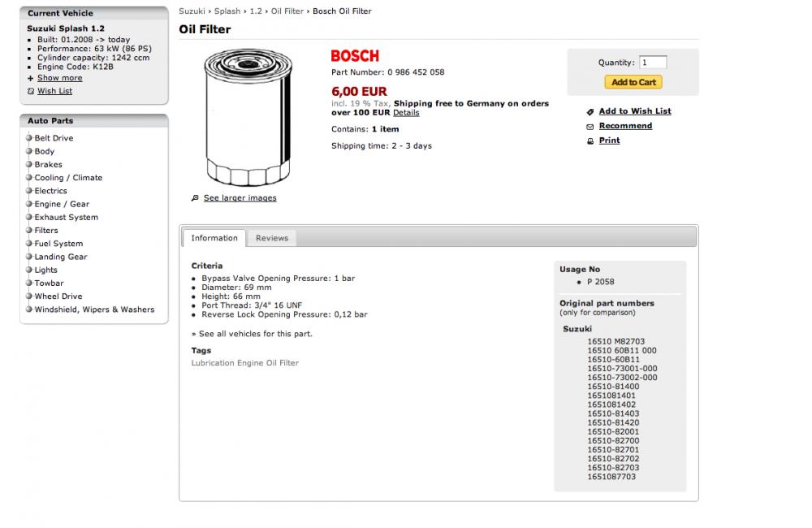The height and width of the screenshot is (528, 812).
Task: Open Lights category
Action: (x=45, y=270)
